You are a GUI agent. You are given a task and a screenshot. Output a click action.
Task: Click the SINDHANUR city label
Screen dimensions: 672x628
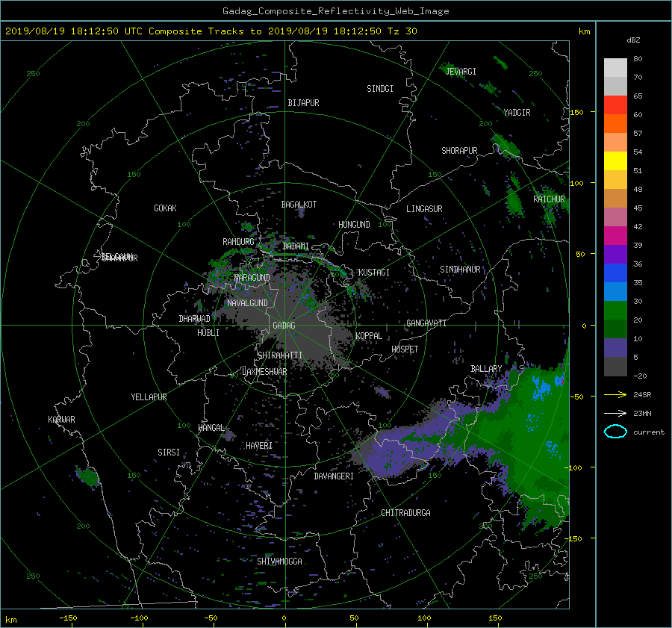(460, 270)
